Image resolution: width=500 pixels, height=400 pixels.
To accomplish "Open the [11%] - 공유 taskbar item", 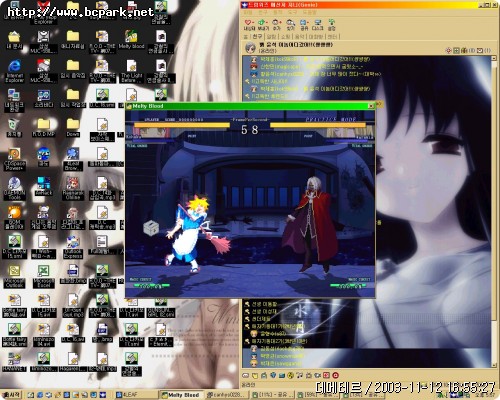I will tap(272, 395).
